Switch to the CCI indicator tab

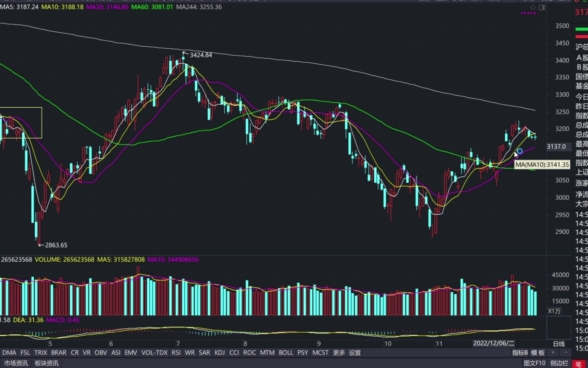click(234, 353)
